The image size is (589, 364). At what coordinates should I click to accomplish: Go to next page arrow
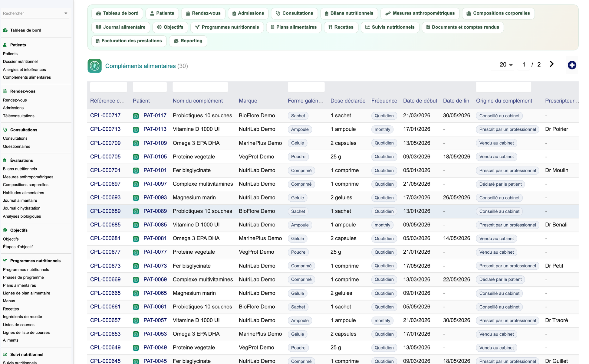pyautogui.click(x=551, y=64)
